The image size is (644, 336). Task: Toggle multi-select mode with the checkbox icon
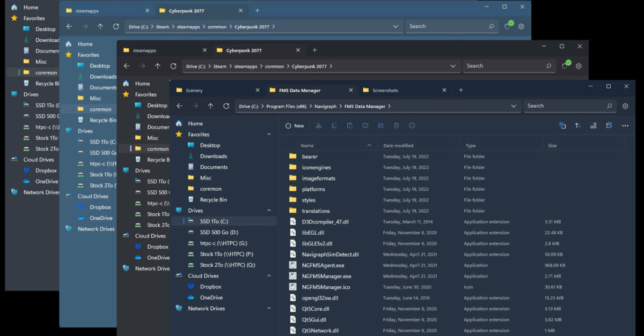coord(562,125)
